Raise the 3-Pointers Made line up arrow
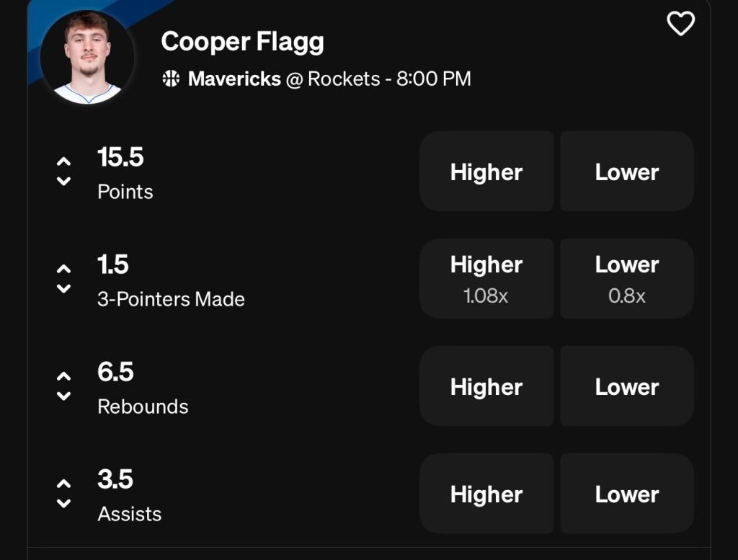 click(x=63, y=269)
